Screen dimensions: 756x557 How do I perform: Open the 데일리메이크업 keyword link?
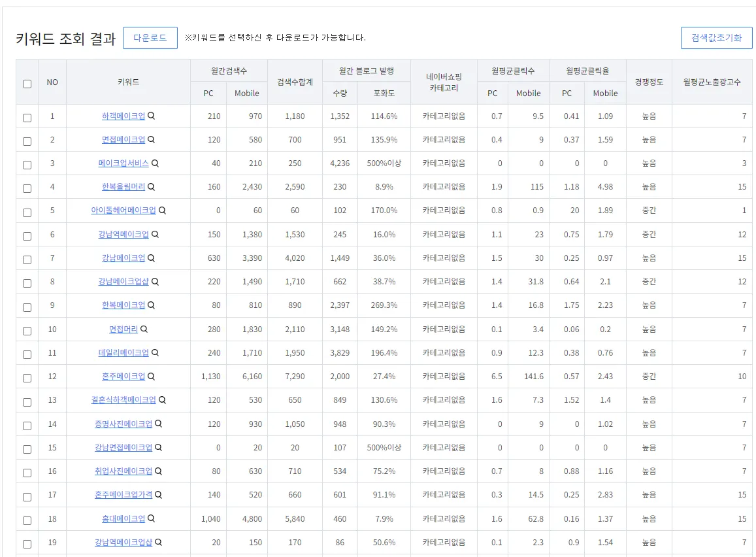point(123,353)
